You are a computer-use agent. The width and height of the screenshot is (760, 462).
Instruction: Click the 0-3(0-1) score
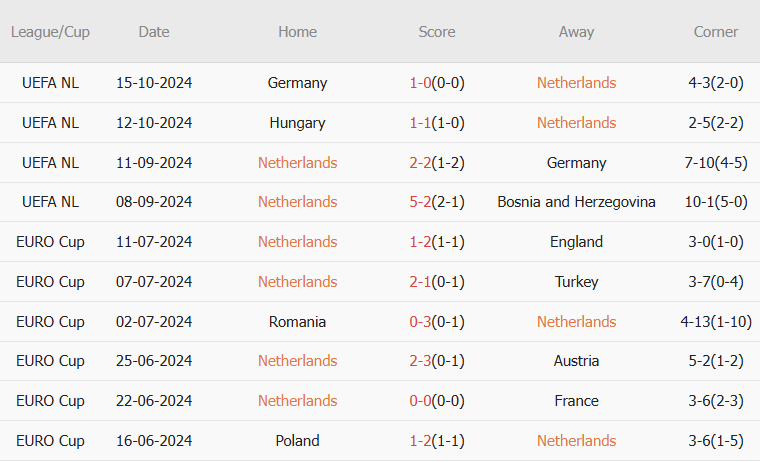click(x=437, y=322)
